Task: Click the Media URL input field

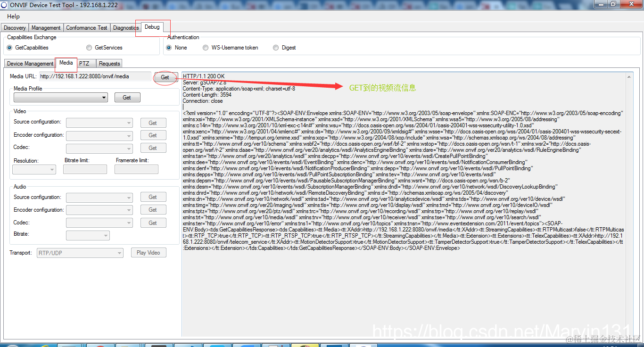Action: click(95, 76)
